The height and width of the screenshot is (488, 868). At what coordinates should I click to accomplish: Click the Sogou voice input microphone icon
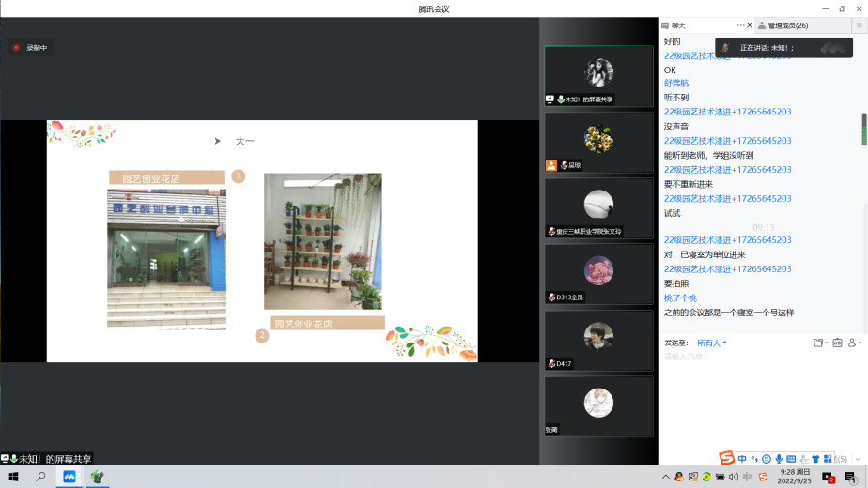point(779,458)
